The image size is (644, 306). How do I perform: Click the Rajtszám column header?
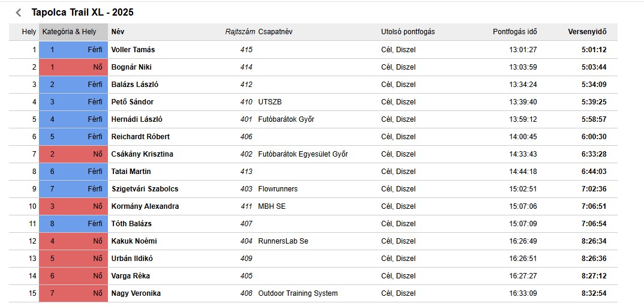click(x=240, y=32)
